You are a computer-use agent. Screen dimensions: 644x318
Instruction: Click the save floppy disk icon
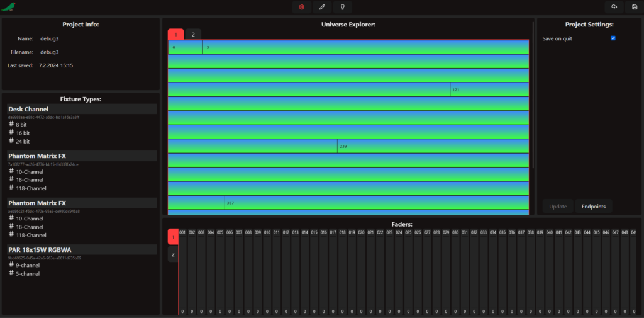[x=635, y=7]
